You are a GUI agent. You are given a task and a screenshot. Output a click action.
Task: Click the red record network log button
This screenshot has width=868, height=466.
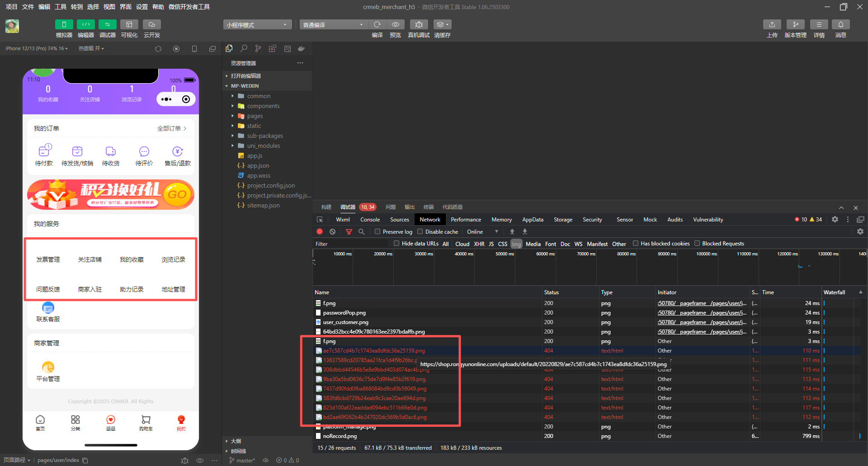[x=320, y=231]
